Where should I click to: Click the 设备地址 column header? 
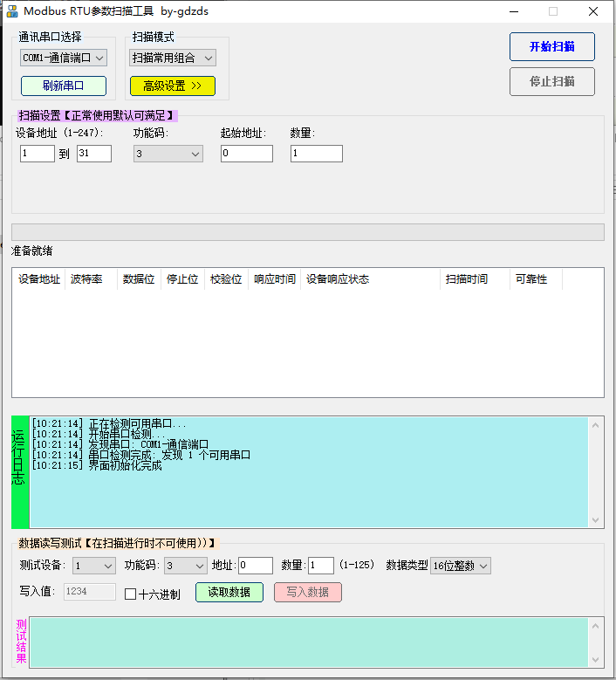39,279
